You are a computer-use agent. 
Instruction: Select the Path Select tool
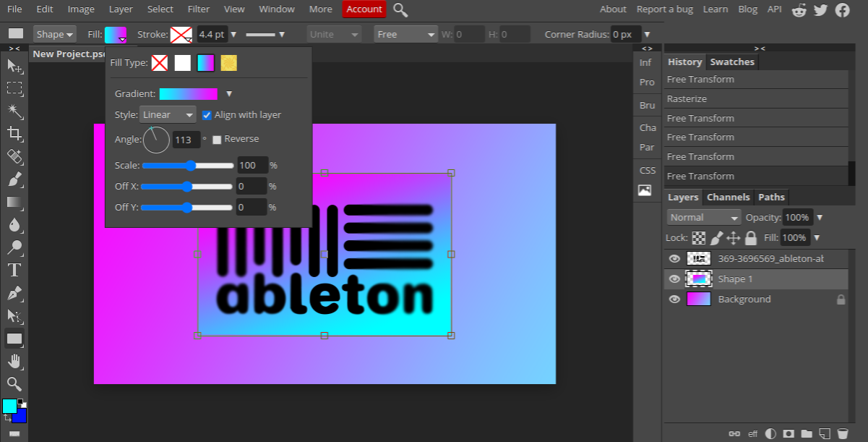point(14,315)
